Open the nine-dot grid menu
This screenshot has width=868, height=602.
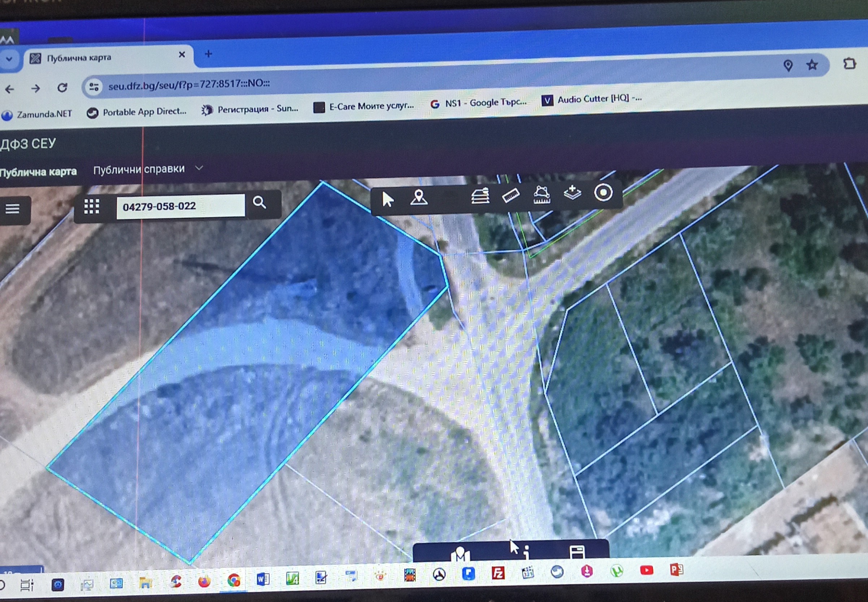click(92, 207)
